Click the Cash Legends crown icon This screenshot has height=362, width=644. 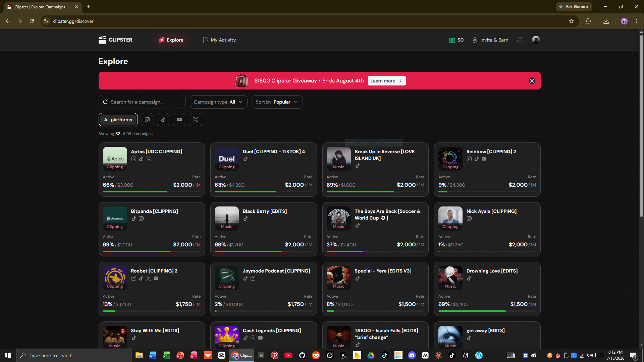227,337
